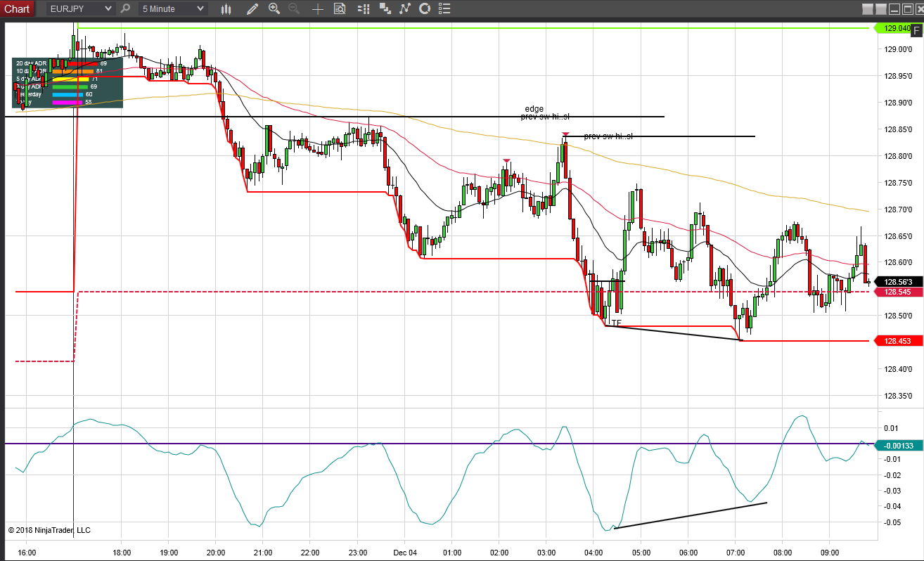Open the properties list icon

444,9
